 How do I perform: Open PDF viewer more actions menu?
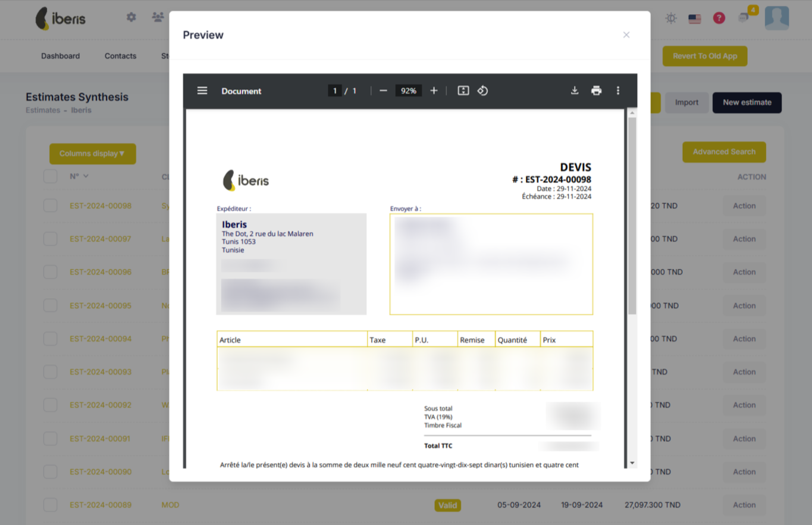618,91
